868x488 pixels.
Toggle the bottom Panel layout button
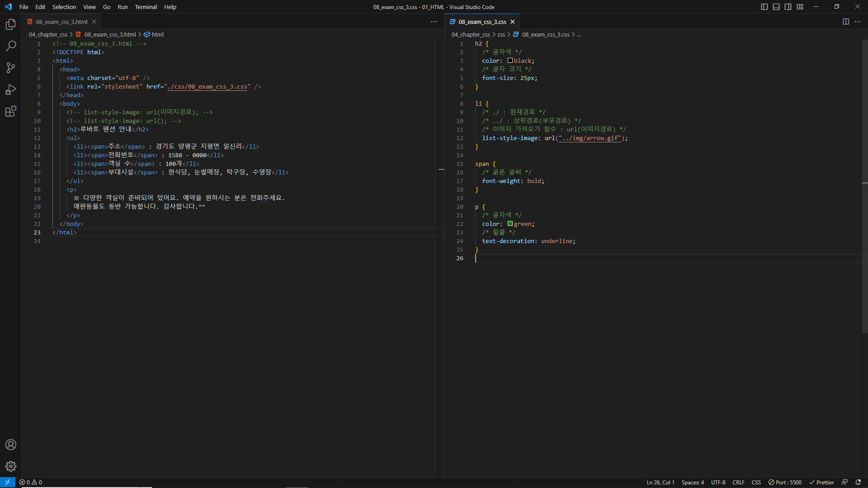pyautogui.click(x=776, y=7)
